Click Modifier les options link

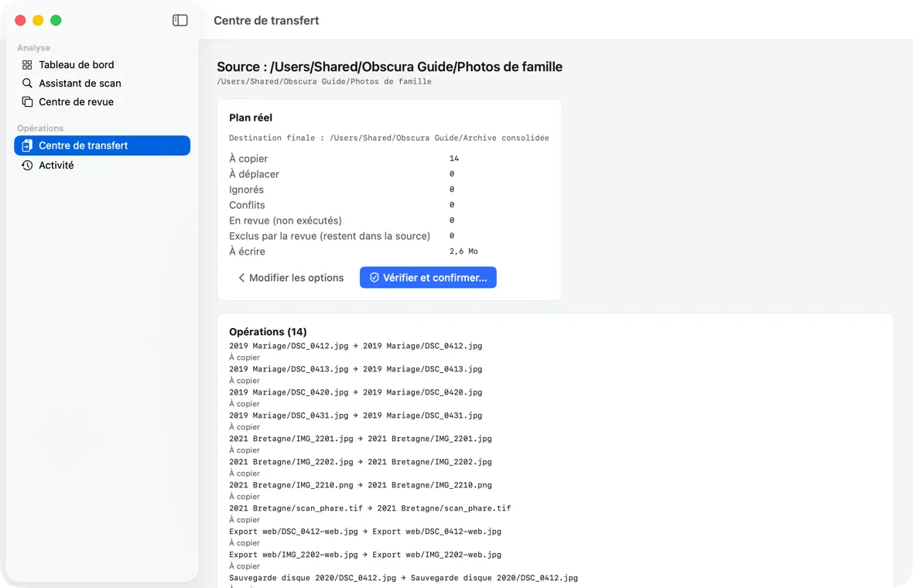[x=291, y=278]
